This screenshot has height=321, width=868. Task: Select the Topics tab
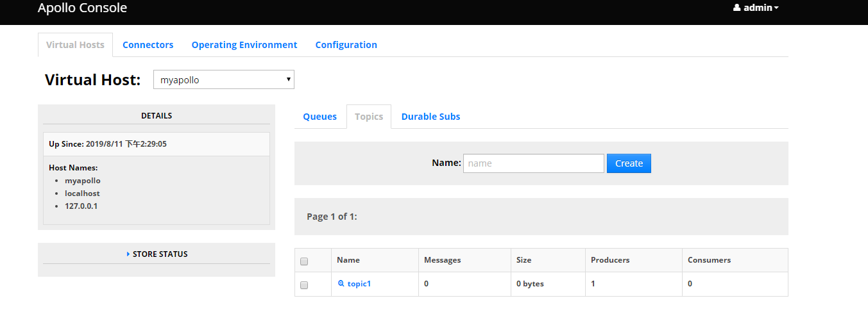click(x=369, y=117)
